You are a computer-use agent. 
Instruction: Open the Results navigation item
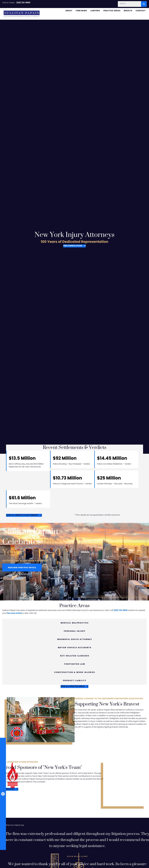tap(128, 10)
